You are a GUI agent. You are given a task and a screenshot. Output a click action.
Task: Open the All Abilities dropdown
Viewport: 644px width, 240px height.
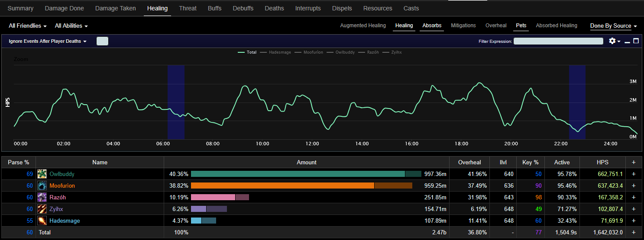point(71,26)
